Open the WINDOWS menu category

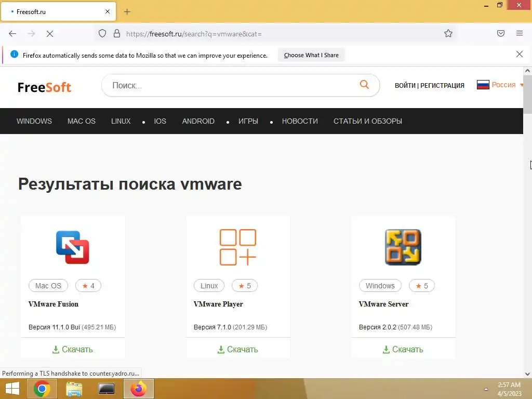(34, 121)
